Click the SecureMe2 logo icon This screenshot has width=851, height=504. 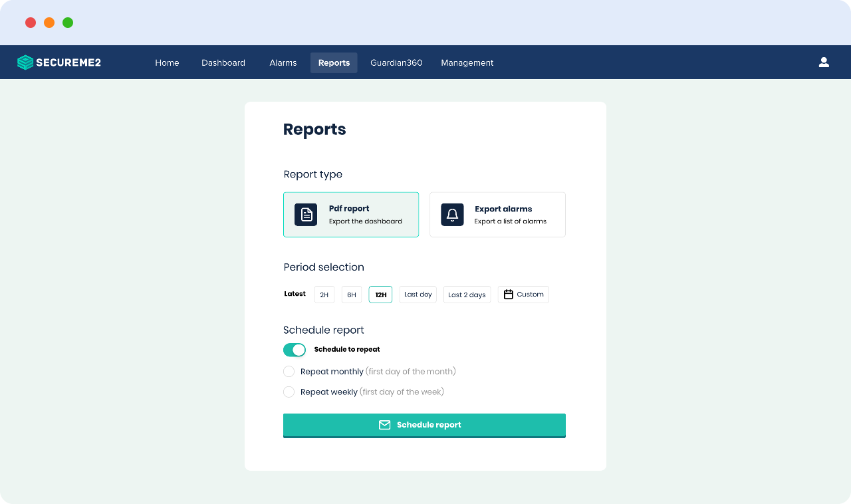(25, 63)
